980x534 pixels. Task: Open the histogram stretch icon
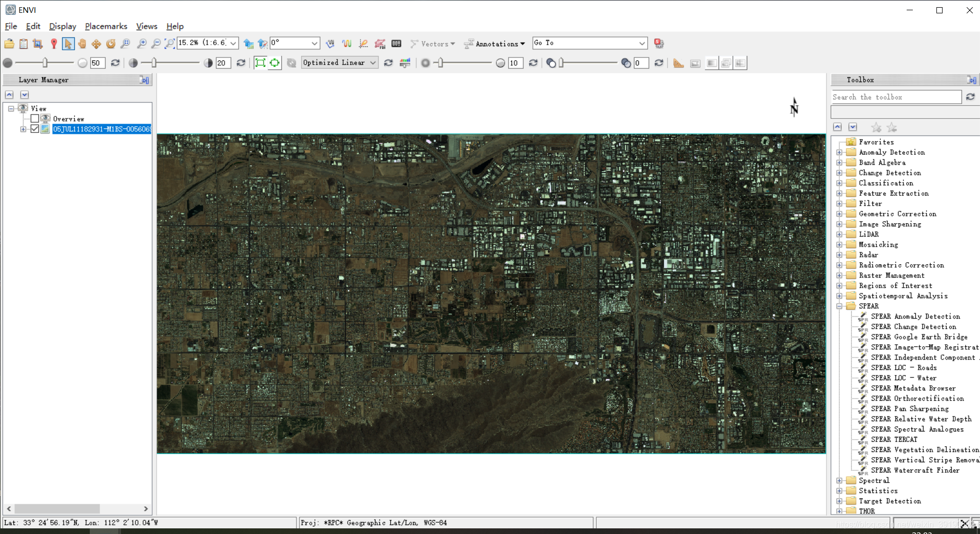(x=405, y=63)
